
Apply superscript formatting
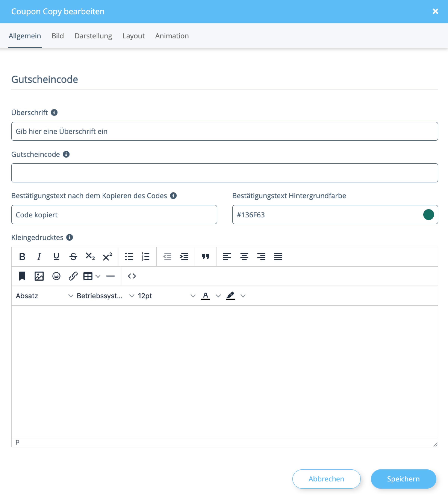(107, 256)
